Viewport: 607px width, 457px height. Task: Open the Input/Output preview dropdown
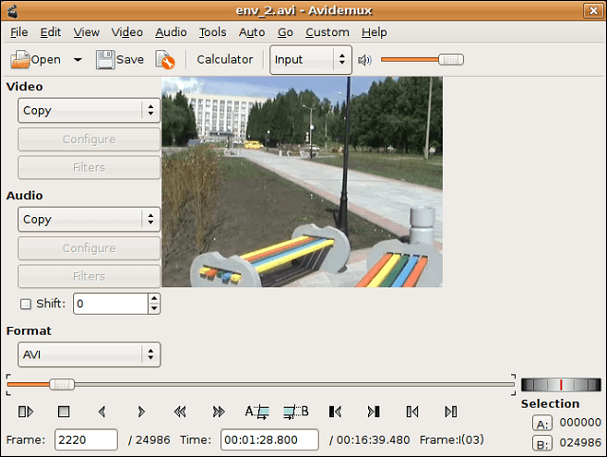(x=310, y=60)
